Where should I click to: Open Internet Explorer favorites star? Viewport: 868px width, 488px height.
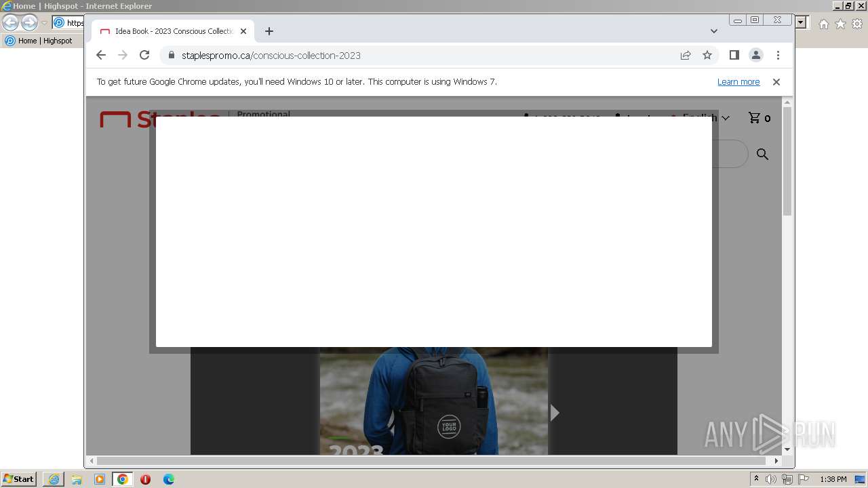click(x=840, y=24)
